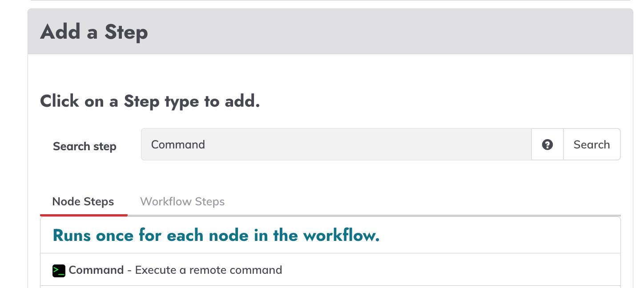Switch to the Workflow Steps tab
Viewport: 644px width, 288px height.
coord(182,202)
